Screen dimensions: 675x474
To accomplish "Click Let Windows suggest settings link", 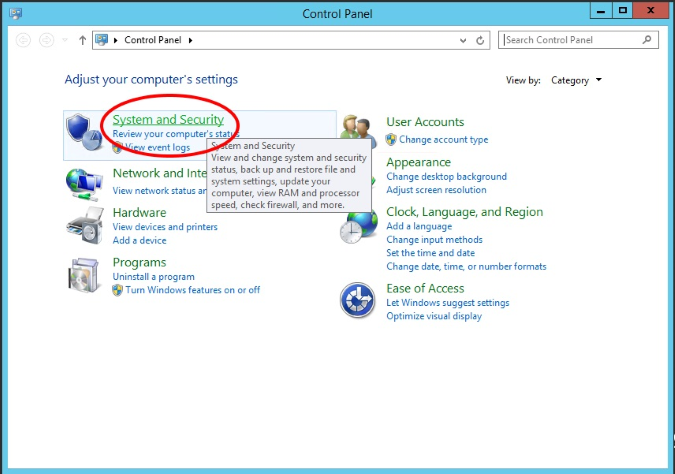I will (x=448, y=303).
